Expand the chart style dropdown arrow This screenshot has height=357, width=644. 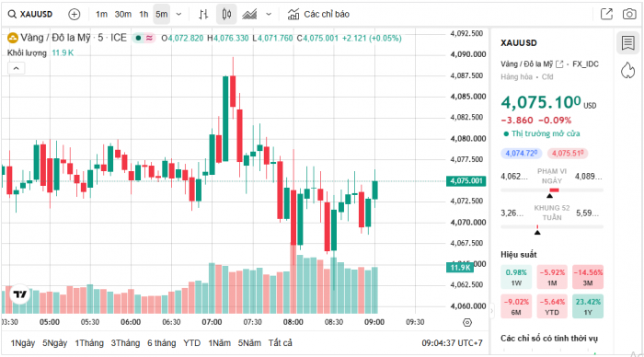(x=269, y=15)
